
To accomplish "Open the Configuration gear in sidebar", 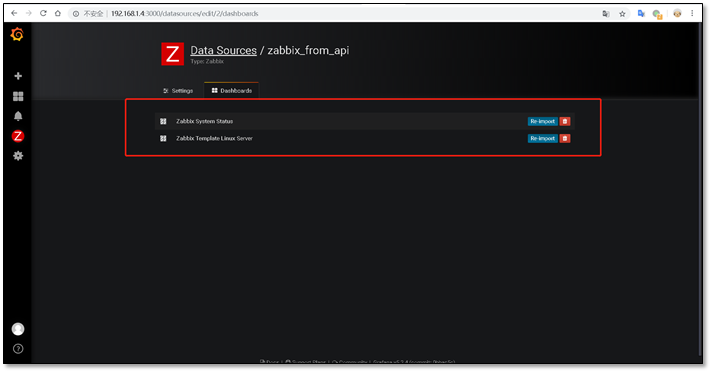I will point(18,156).
